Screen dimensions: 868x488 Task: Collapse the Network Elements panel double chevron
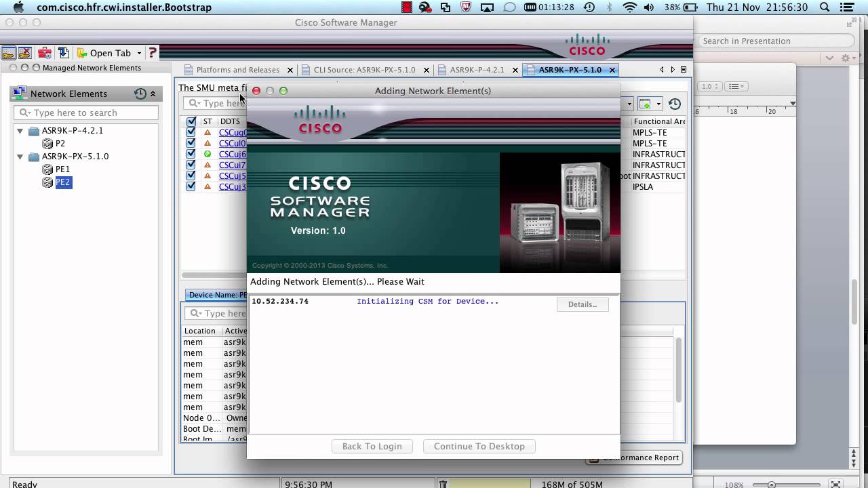(x=153, y=94)
